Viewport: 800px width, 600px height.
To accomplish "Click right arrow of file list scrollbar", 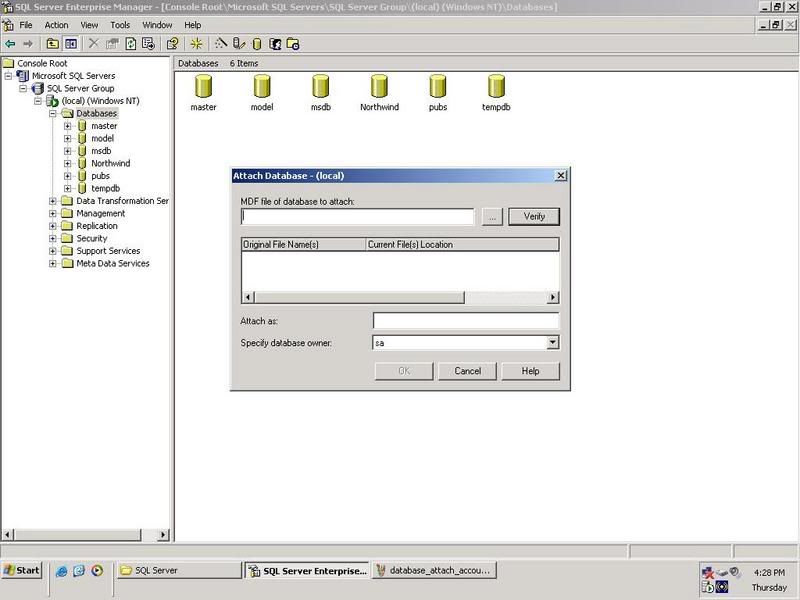I will [553, 297].
